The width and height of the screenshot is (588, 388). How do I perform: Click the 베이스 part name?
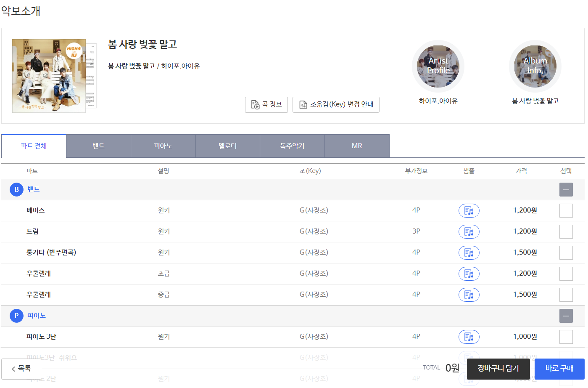click(36, 210)
